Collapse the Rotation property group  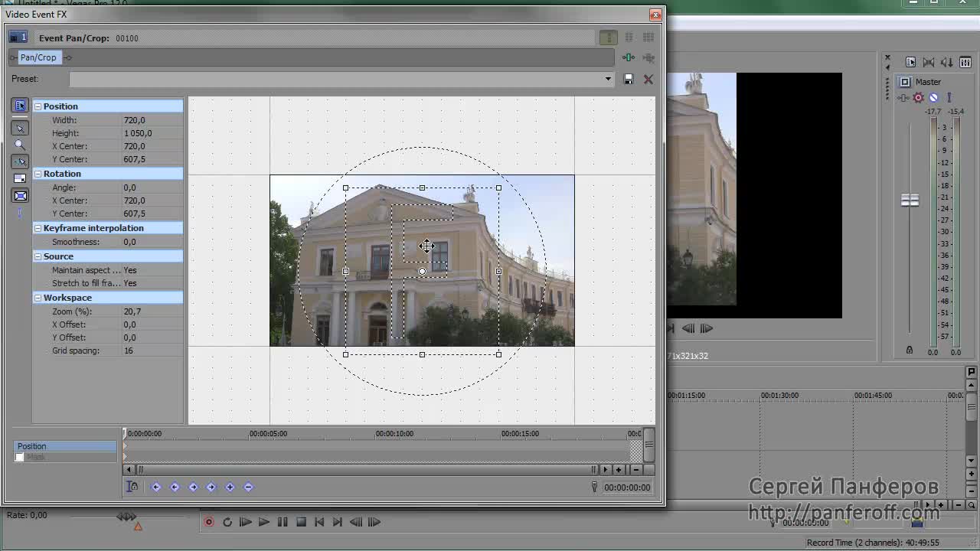(x=38, y=174)
